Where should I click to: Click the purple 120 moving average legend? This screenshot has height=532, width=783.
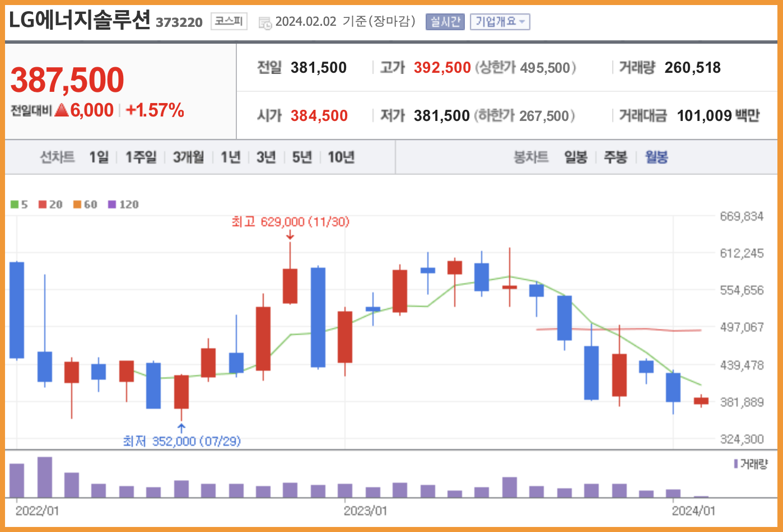(x=123, y=204)
